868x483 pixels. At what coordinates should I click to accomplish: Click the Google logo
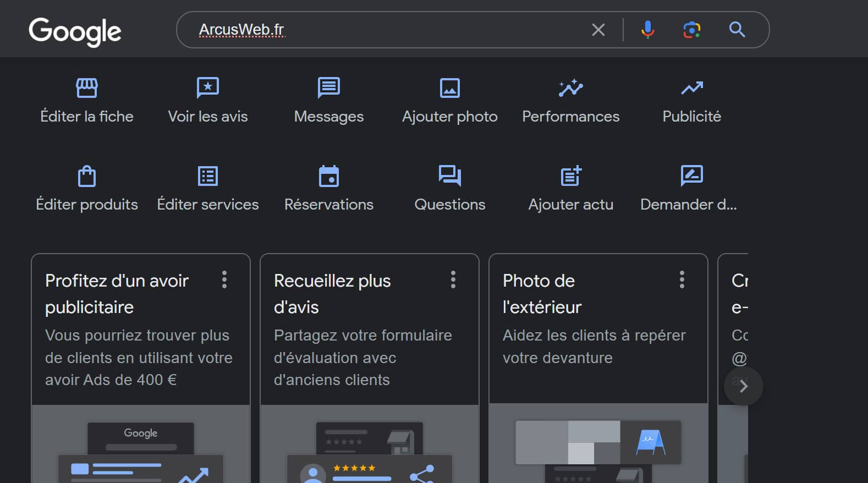75,31
